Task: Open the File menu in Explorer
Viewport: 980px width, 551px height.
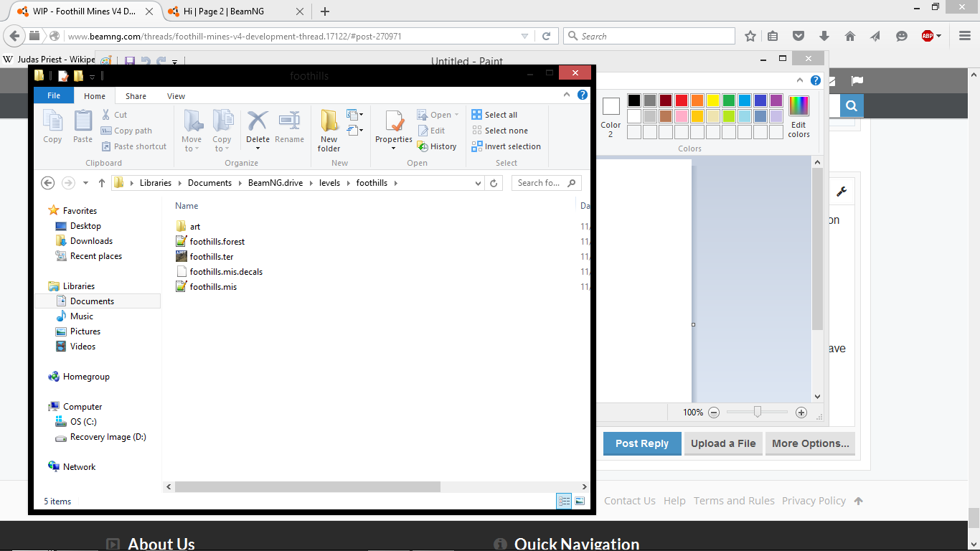Action: 53,95
